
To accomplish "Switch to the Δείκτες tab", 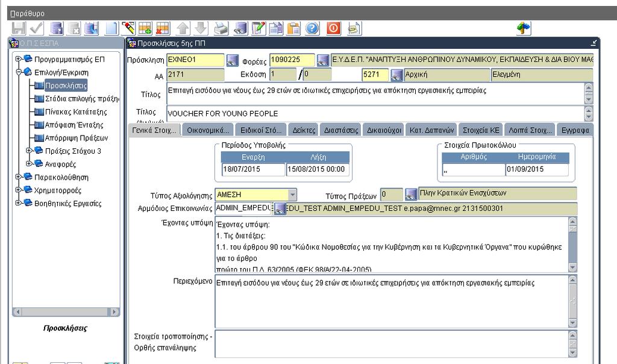I will tap(304, 130).
